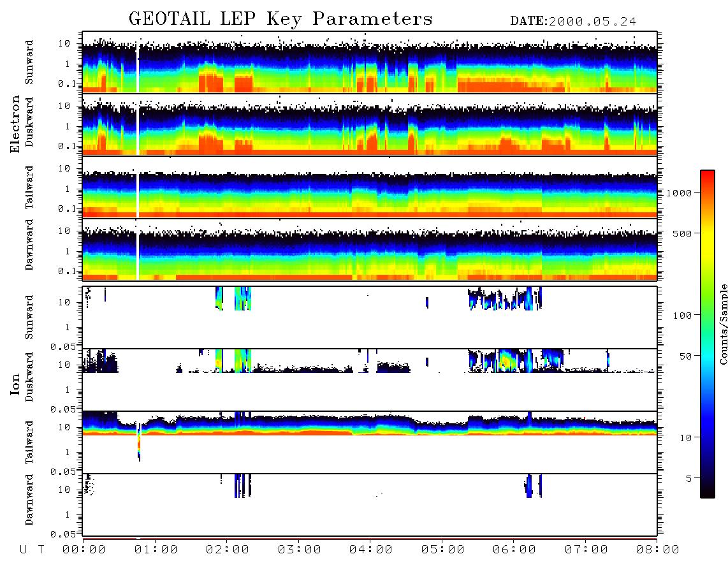This screenshot has width=728, height=561.
Task: Click the "05:00" time tick label
Action: (443, 550)
